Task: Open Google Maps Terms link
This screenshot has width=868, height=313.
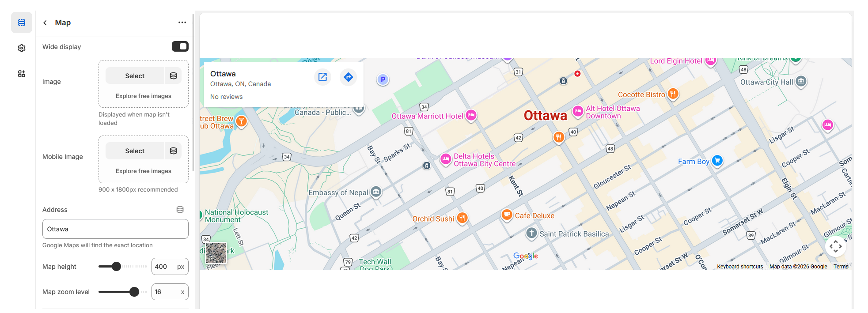Action: click(841, 266)
